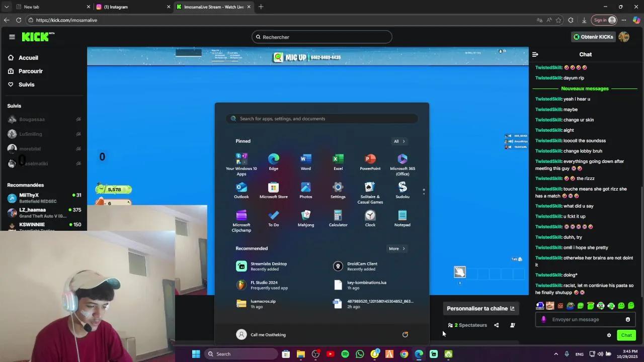Click the ENG language indicator
This screenshot has width=644, height=362.
(x=580, y=354)
